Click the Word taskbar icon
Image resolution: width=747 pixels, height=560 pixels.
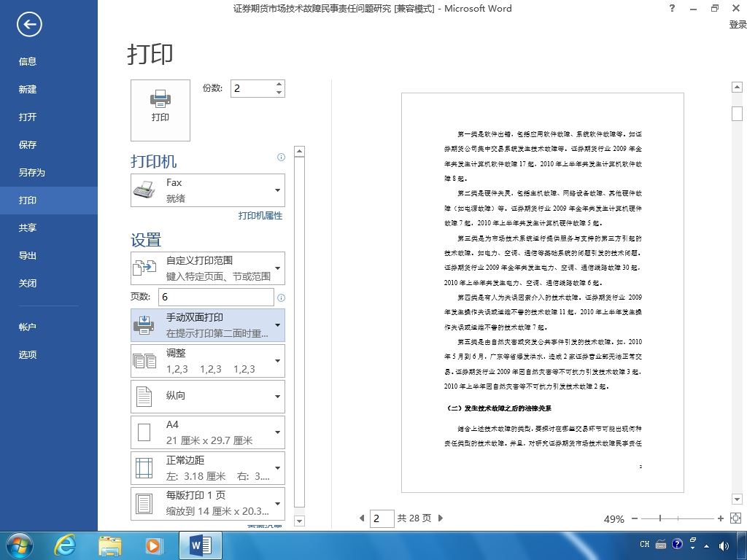pos(201,545)
